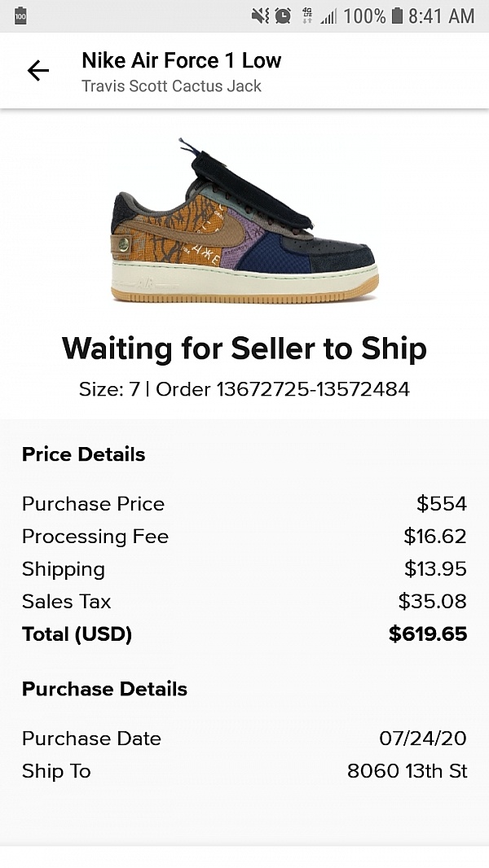This screenshot has height=868, width=489.
Task: Tap the Price Details section header
Action: 83,454
